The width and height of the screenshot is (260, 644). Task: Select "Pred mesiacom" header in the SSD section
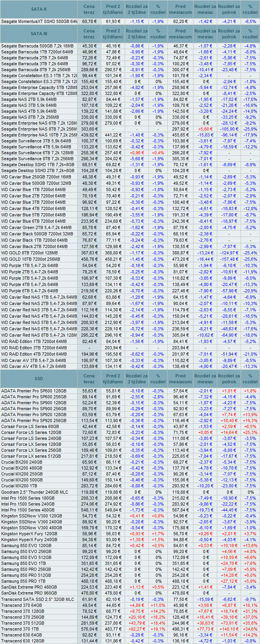(180, 379)
